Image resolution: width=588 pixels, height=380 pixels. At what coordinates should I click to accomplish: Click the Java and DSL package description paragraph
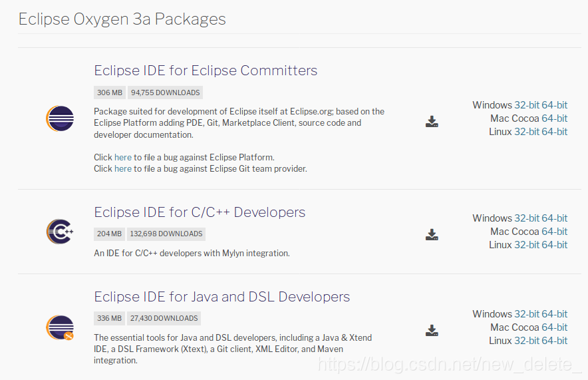(233, 349)
